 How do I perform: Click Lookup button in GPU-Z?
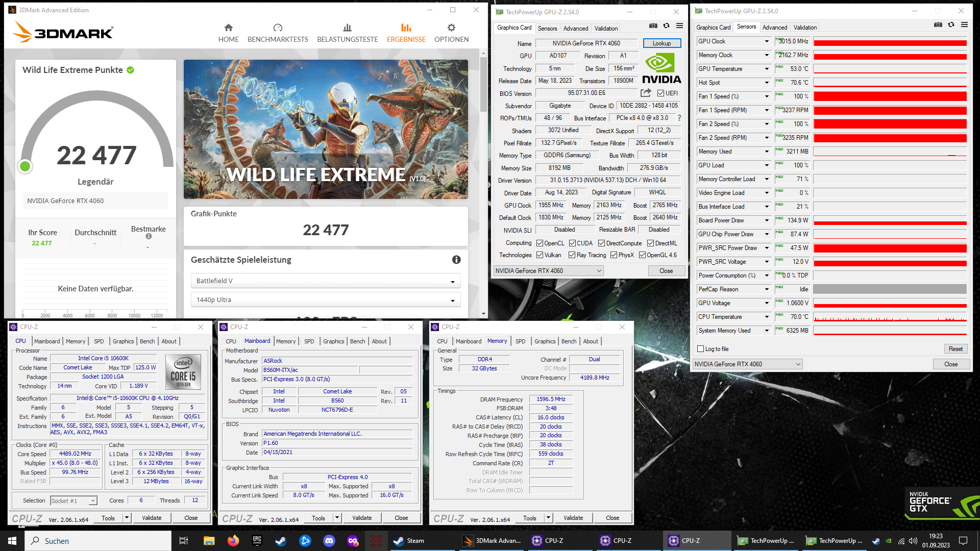[661, 43]
